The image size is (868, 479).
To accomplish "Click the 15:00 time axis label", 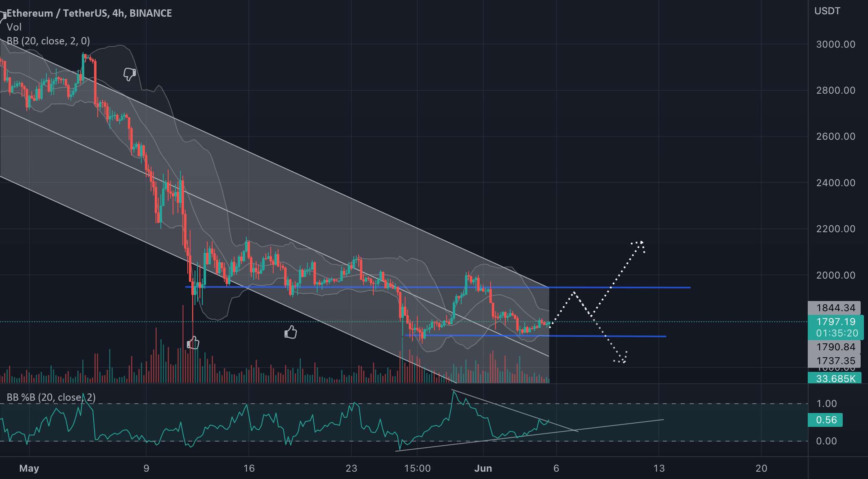I will [417, 468].
